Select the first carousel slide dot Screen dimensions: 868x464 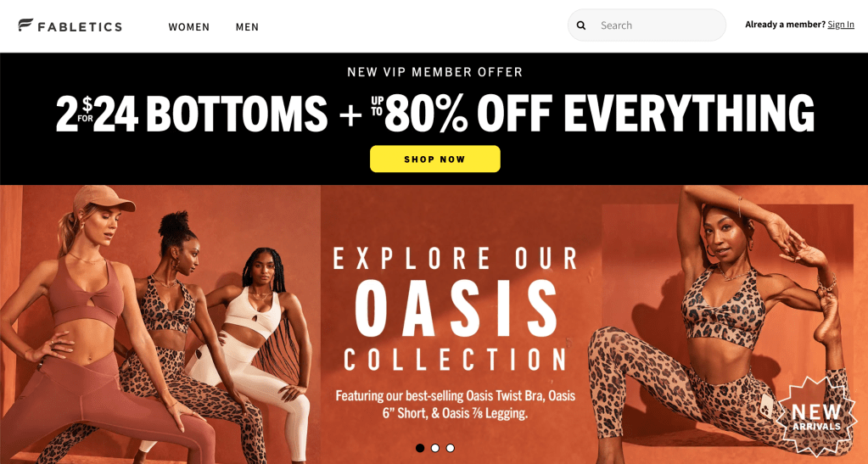pos(420,448)
